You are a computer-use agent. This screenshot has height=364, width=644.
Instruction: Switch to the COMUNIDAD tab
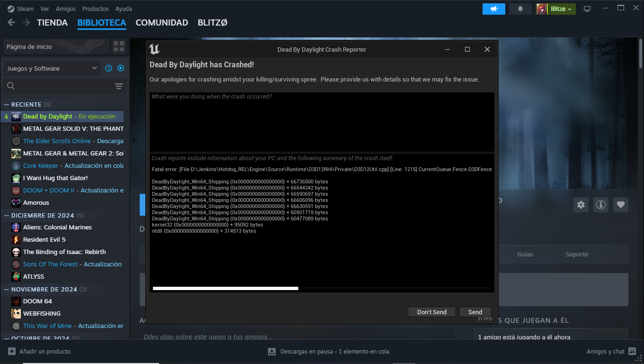click(162, 22)
